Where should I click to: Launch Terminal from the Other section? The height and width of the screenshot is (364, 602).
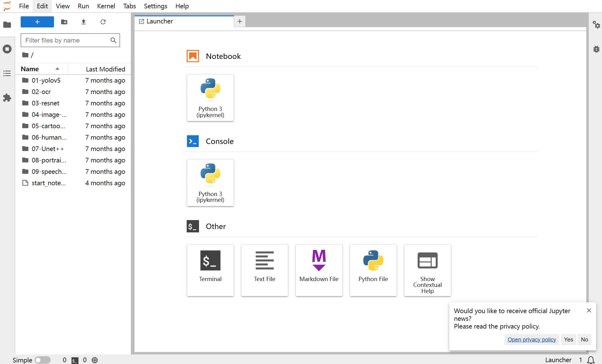point(210,270)
